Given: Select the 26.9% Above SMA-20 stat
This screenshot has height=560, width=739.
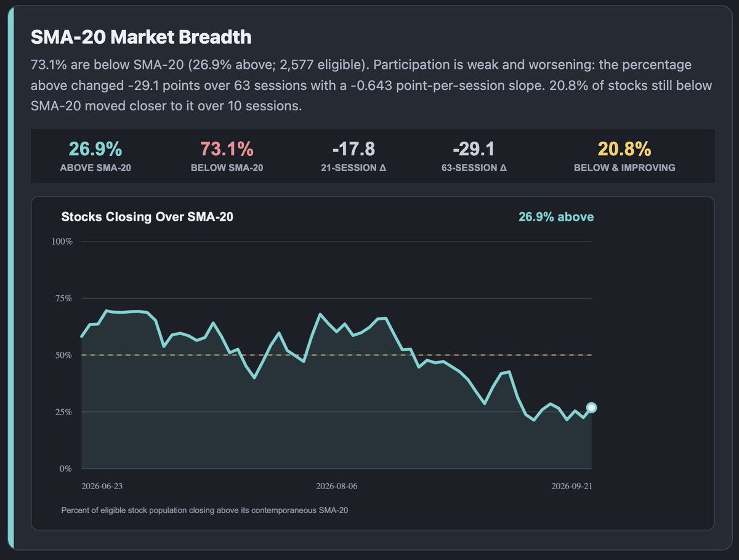Looking at the screenshot, I should tap(95, 156).
